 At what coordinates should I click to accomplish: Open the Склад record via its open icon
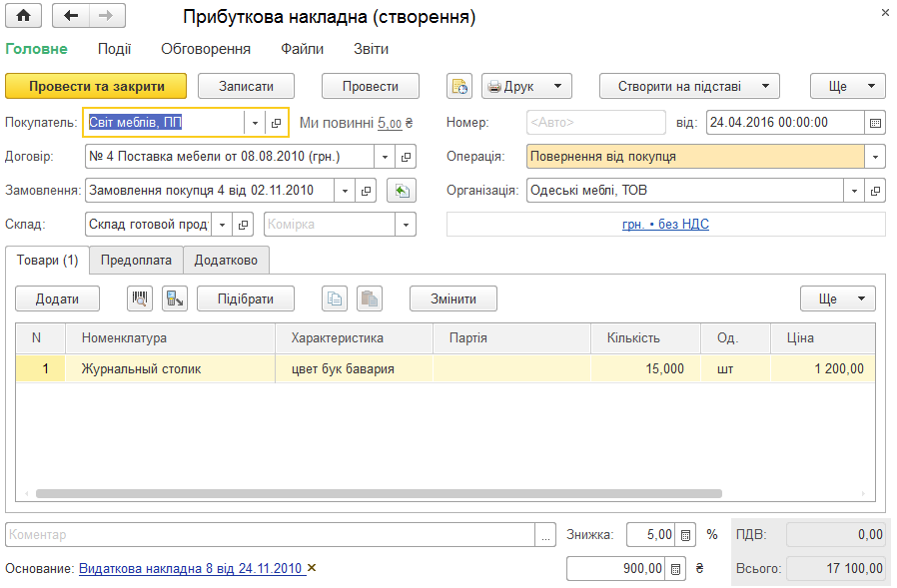click(243, 225)
